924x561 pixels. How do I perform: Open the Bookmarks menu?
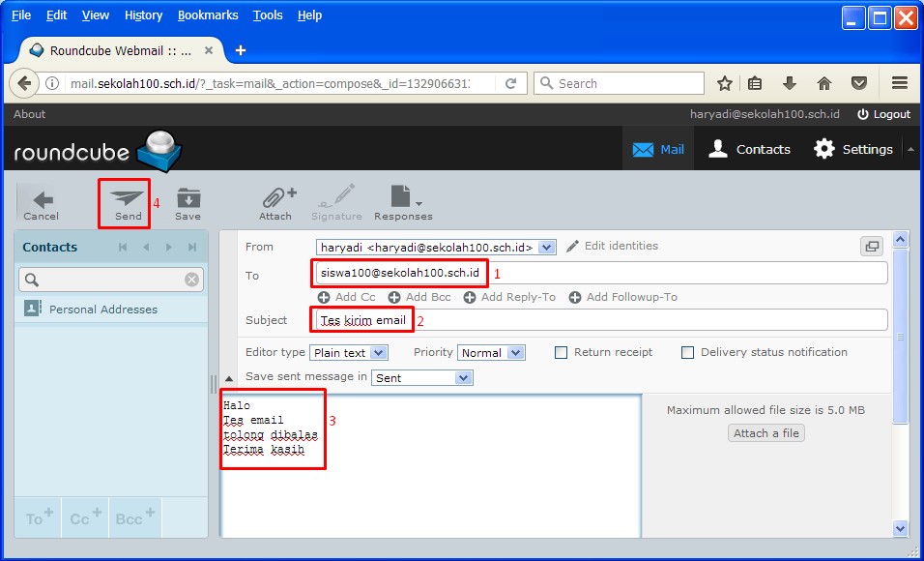tap(207, 15)
